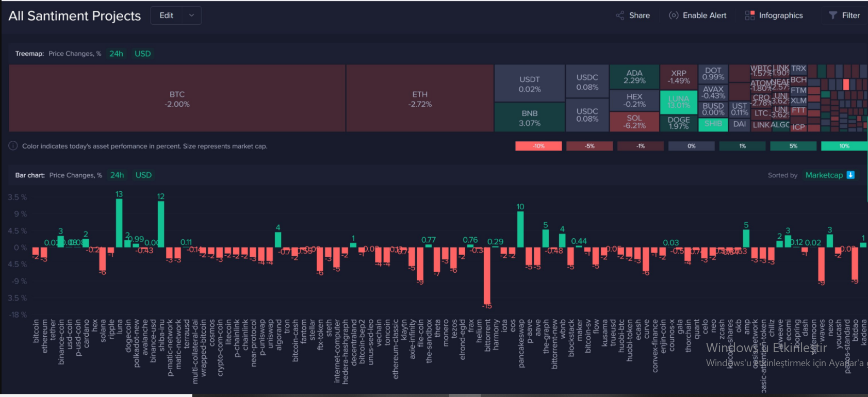Screen dimensions: 868x397
Task: Select the -1% legend color swatch
Action: coord(641,146)
